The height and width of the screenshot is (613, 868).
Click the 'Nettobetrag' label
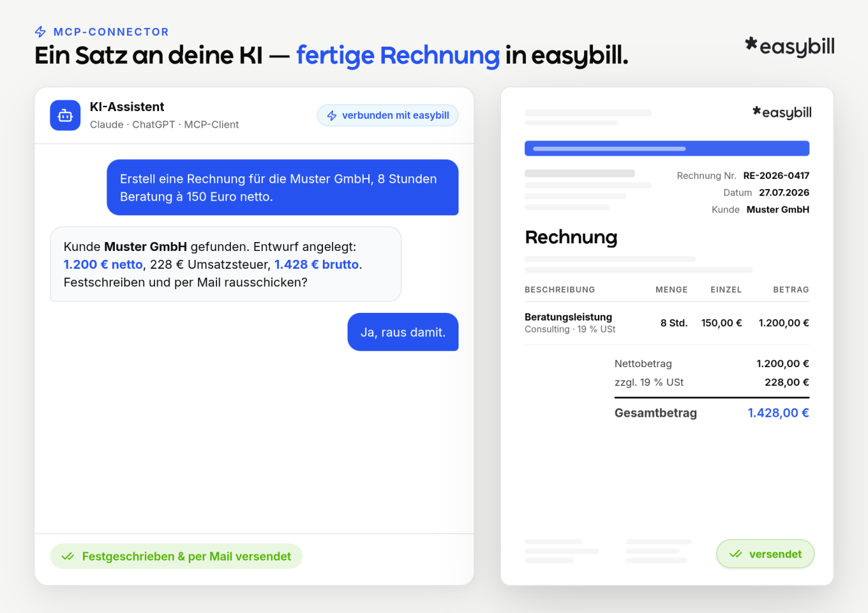[x=643, y=364]
